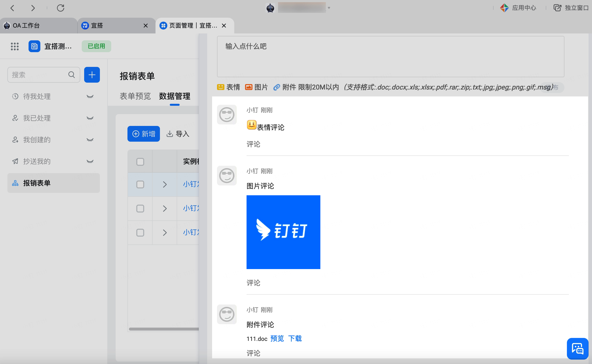Viewport: 592px width, 364px height.
Task: Switch to 表单预览 tab
Action: (x=135, y=96)
